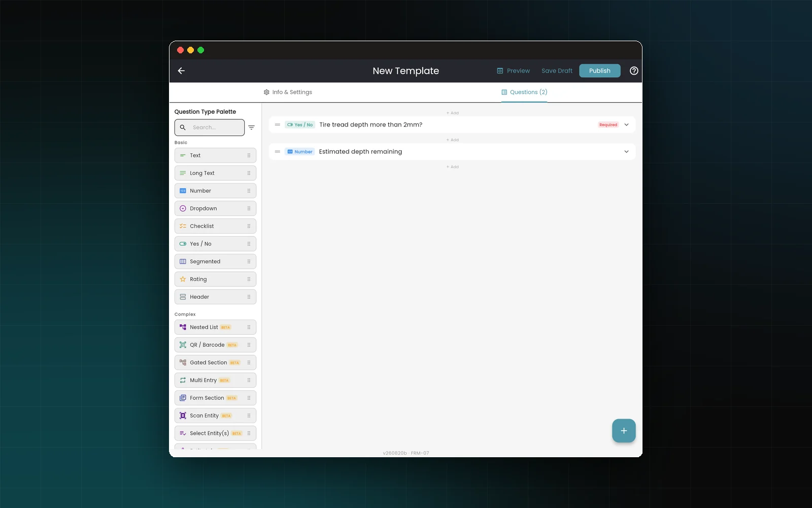This screenshot has width=812, height=508.
Task: Select the Gated Section icon
Action: click(183, 363)
